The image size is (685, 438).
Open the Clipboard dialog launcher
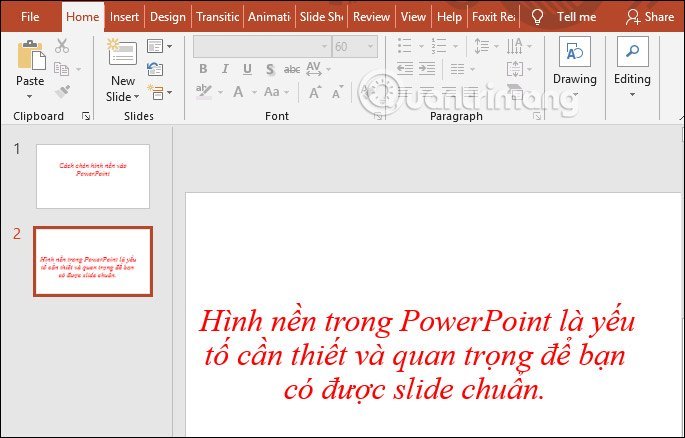[86, 116]
